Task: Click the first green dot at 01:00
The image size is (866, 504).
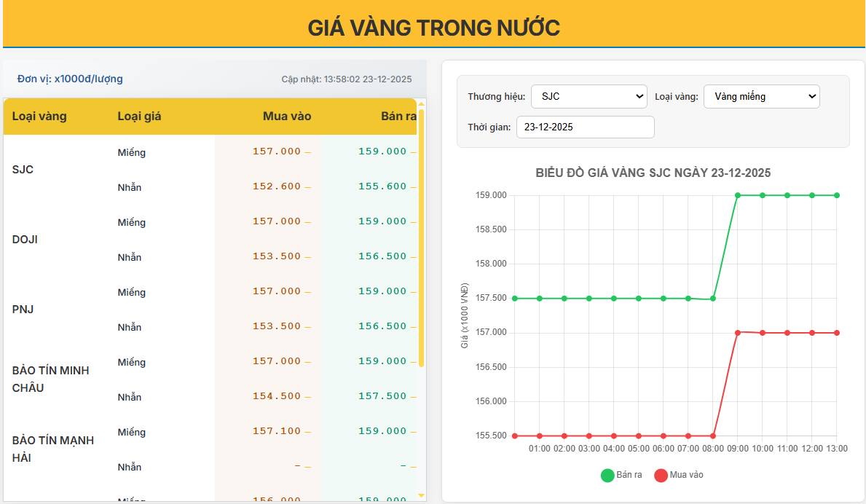Action: [540, 298]
